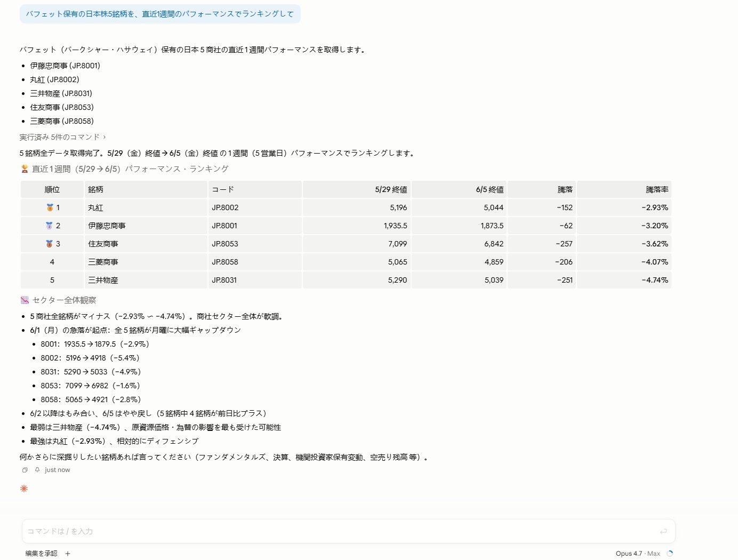Click the 騰落率 column header
This screenshot has height=560, width=738.
624,189
